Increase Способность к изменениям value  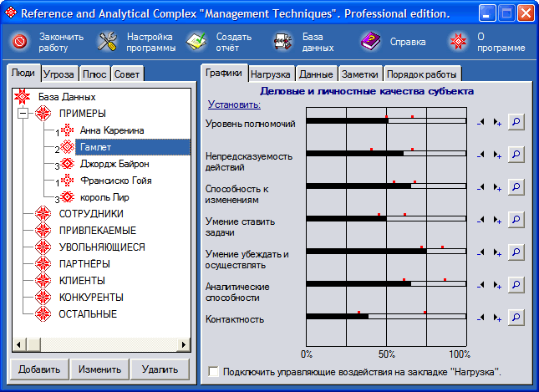(497, 187)
